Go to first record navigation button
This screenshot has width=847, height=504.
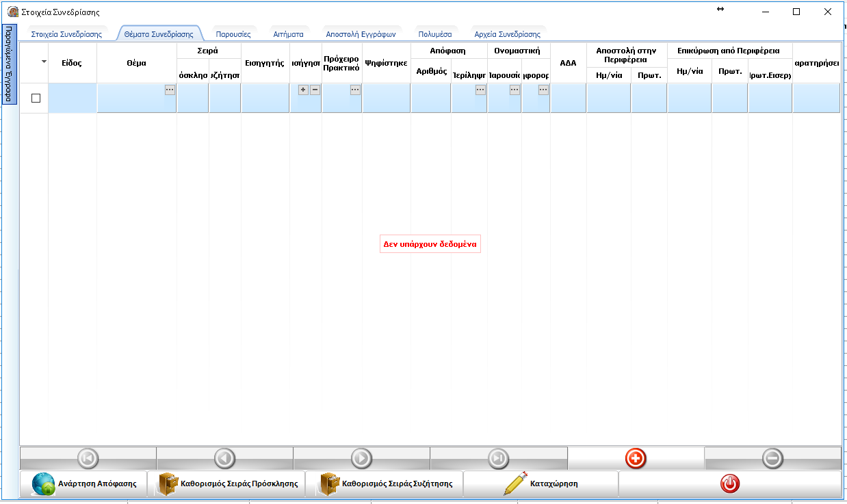(x=88, y=458)
